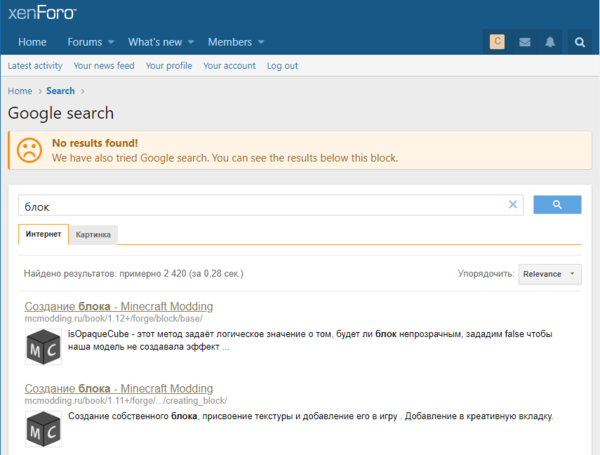Open the alerts bell icon

tap(550, 42)
